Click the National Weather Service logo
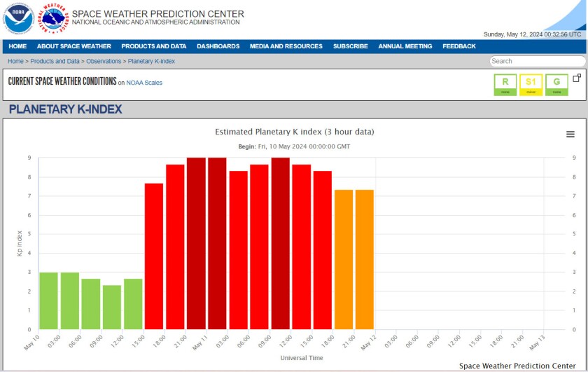 (54, 18)
